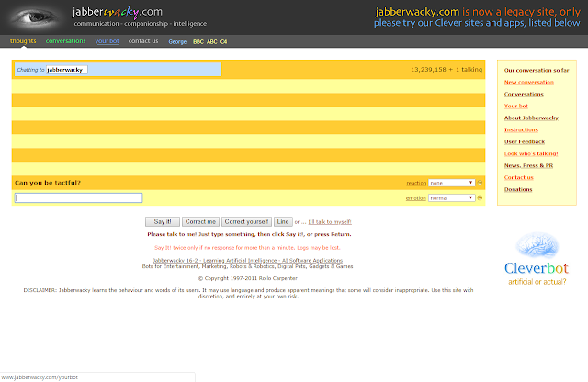Select the C4 navigation link

223,41
